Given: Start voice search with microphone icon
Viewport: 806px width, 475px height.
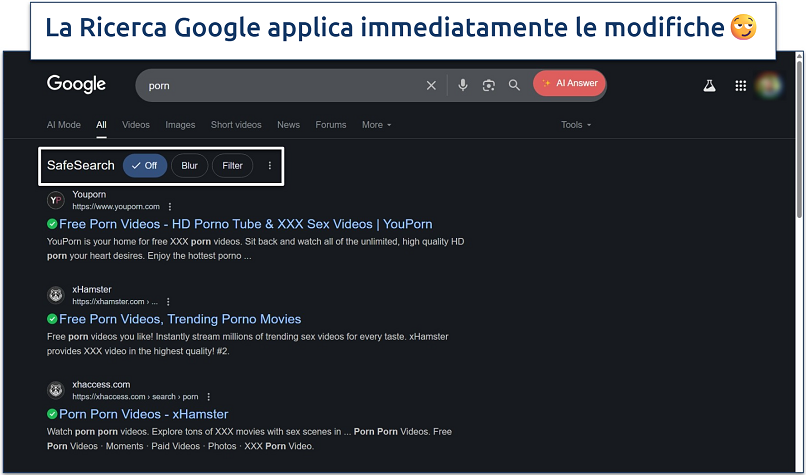Looking at the screenshot, I should [463, 86].
